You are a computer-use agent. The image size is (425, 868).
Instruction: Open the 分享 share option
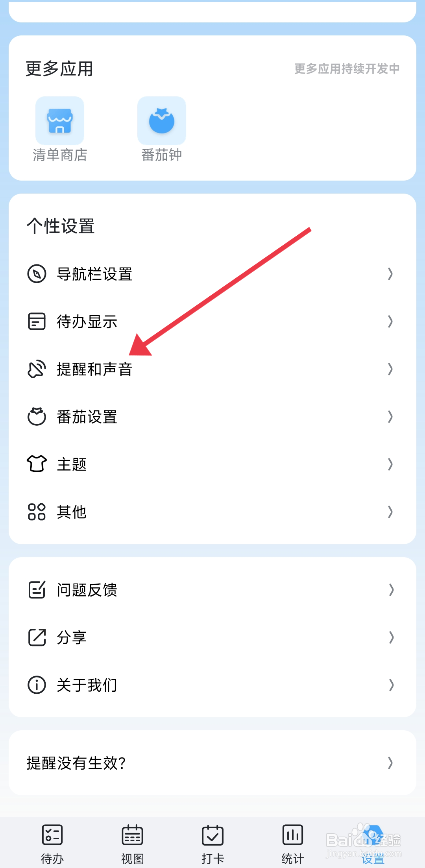tap(213, 637)
